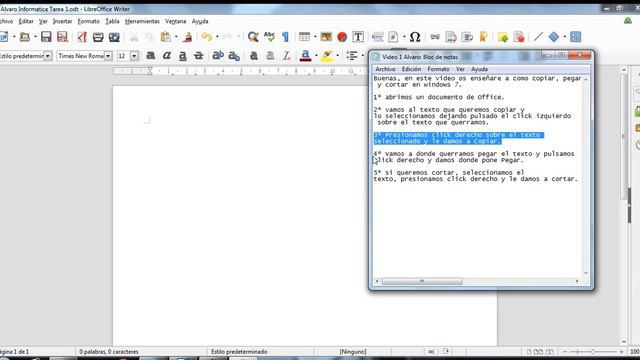This screenshot has width=640, height=360.
Task: Click the '0 palabras, 0 caracteres' status field
Action: 109,351
